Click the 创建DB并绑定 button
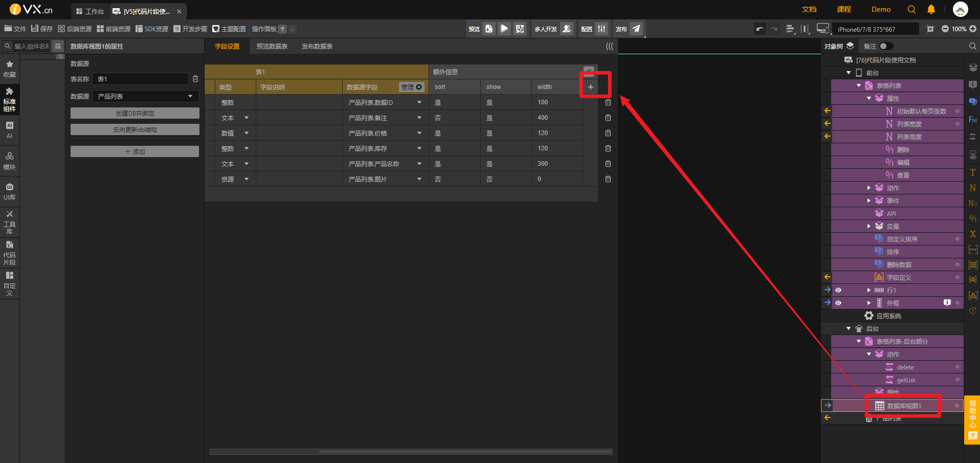 (135, 113)
